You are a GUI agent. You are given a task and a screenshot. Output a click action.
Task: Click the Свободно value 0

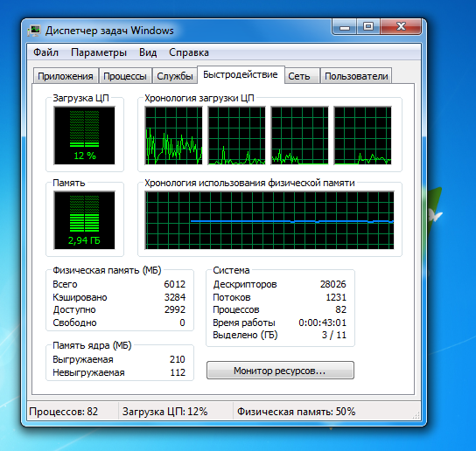(x=182, y=323)
